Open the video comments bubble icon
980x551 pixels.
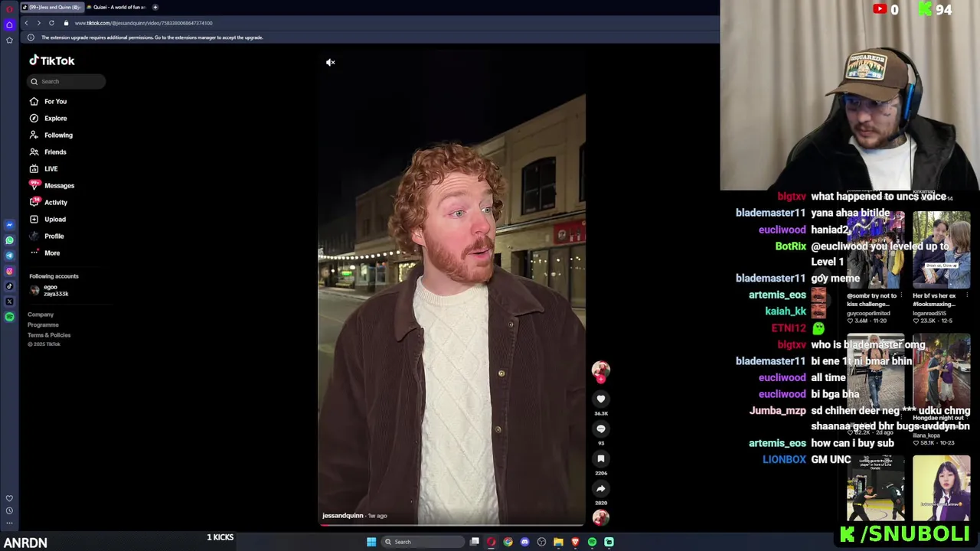tap(601, 429)
